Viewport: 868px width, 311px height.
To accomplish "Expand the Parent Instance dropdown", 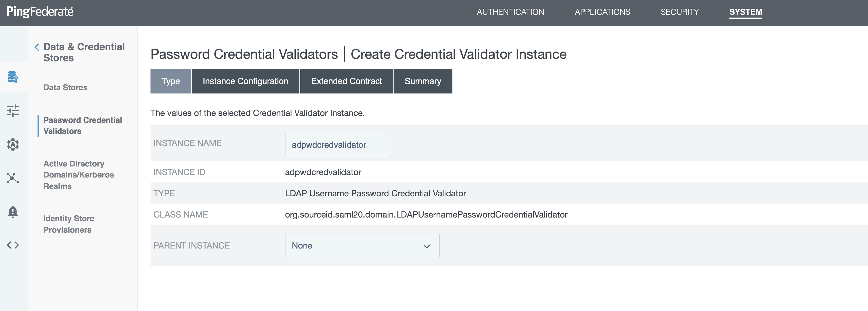I will (x=362, y=246).
